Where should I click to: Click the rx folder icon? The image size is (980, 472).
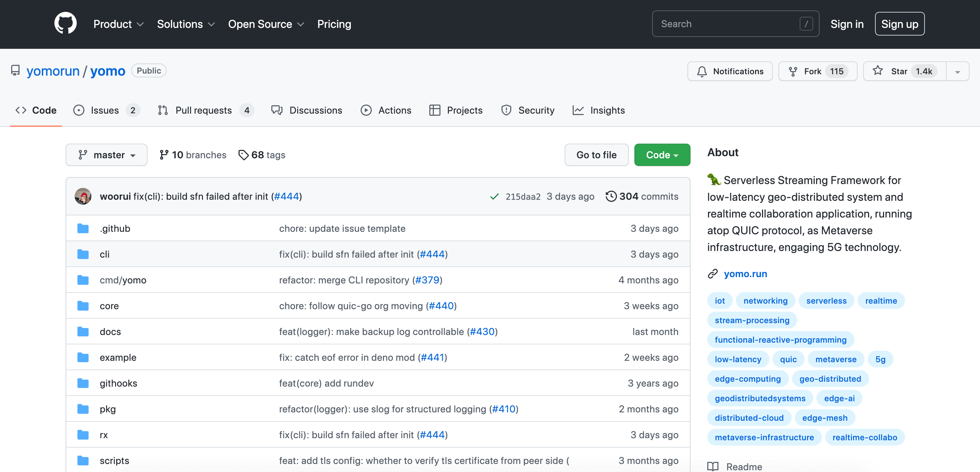coord(83,435)
